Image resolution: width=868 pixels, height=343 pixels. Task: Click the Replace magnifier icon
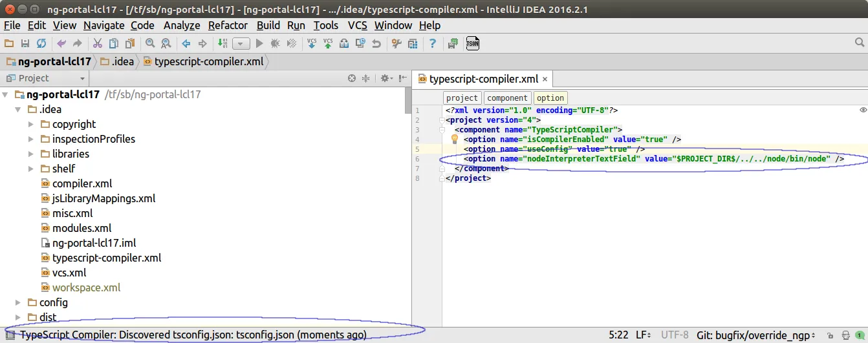[166, 43]
